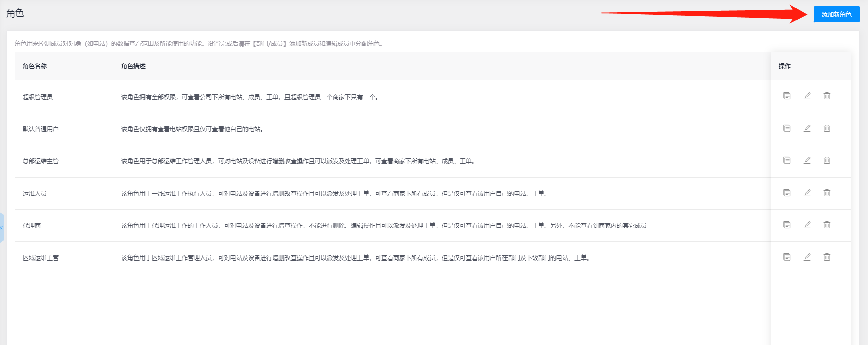Delete the 总部运维主管 role
868x345 pixels.
pos(827,160)
